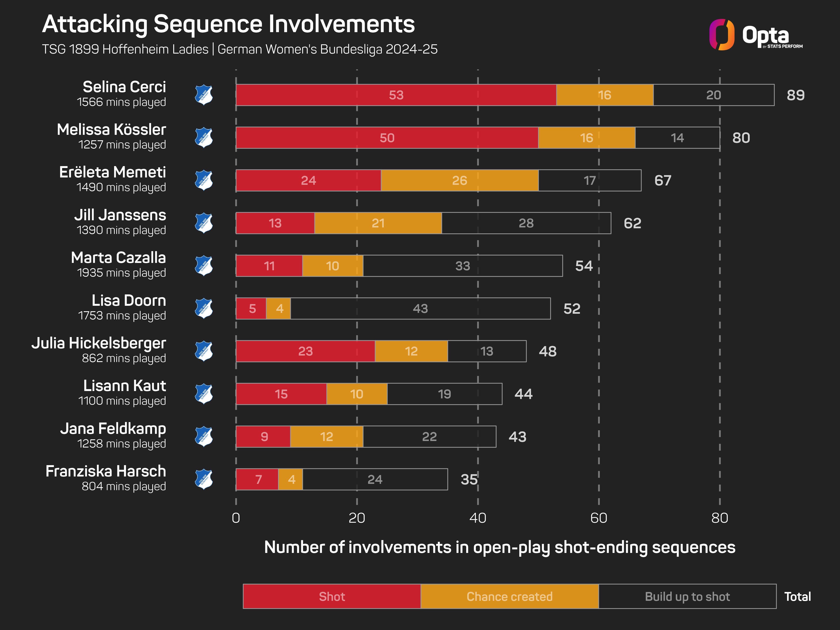840x630 pixels.
Task: Click the Opta logo icon
Action: pyautogui.click(x=722, y=35)
